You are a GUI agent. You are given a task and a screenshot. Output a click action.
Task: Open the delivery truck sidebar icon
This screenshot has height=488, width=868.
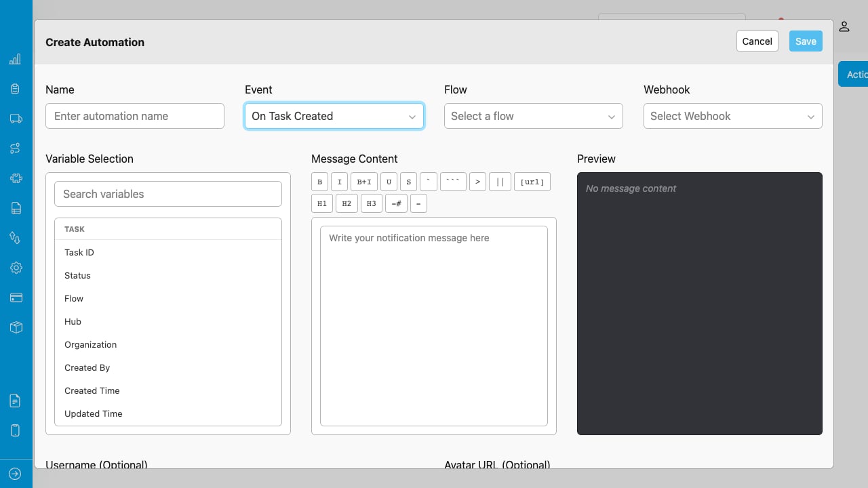tap(16, 119)
